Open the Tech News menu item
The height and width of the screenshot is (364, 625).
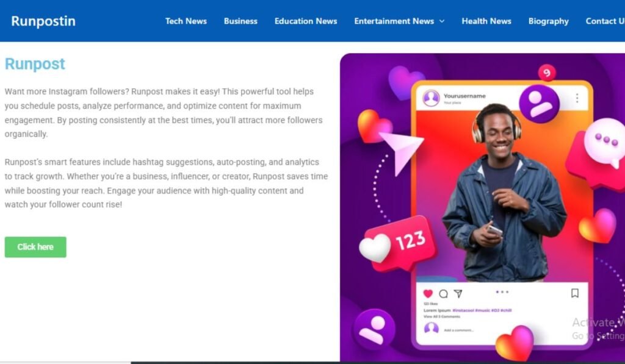(186, 21)
